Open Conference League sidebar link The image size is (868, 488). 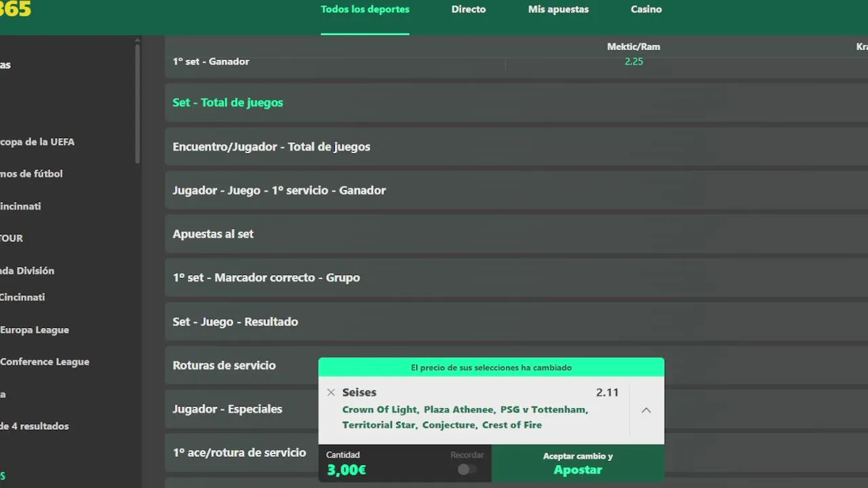coord(45,361)
